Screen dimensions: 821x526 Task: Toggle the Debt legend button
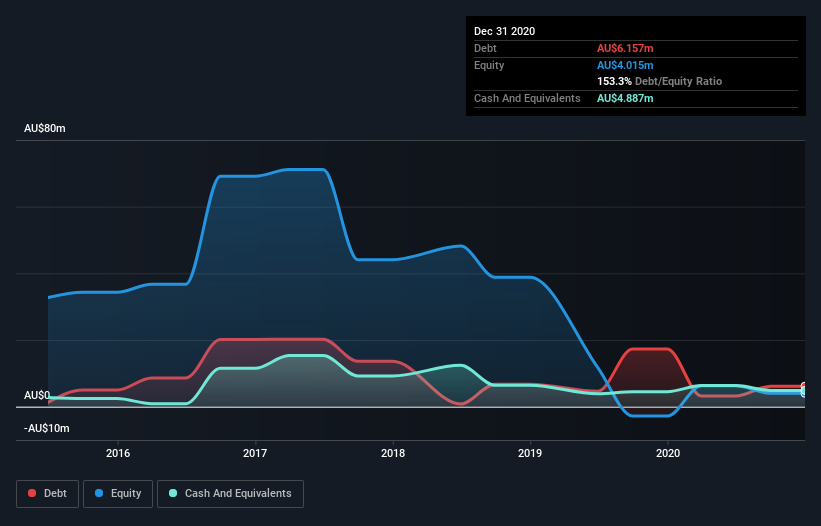point(48,494)
